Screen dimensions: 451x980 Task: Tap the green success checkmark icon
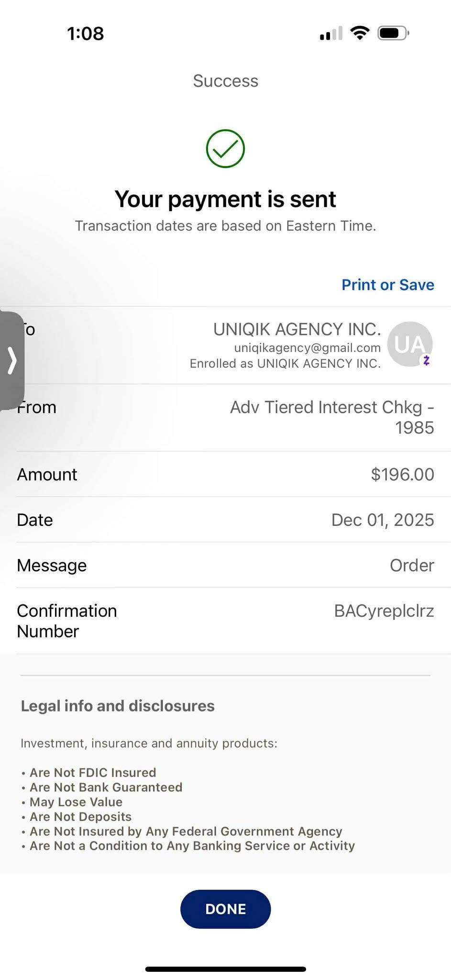[225, 149]
